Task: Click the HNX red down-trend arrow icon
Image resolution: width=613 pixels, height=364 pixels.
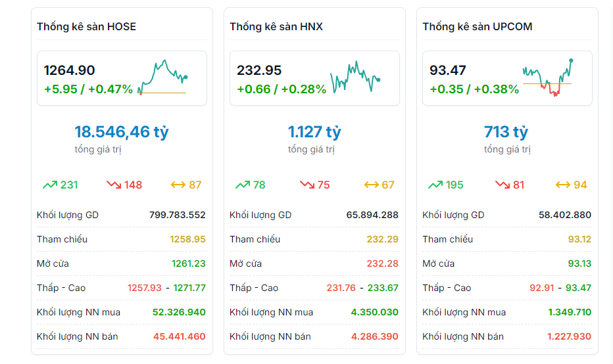Action: click(307, 185)
